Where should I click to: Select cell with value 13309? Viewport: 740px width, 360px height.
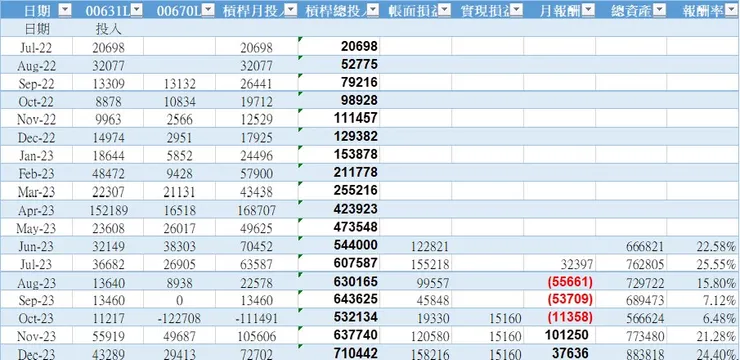(x=109, y=83)
